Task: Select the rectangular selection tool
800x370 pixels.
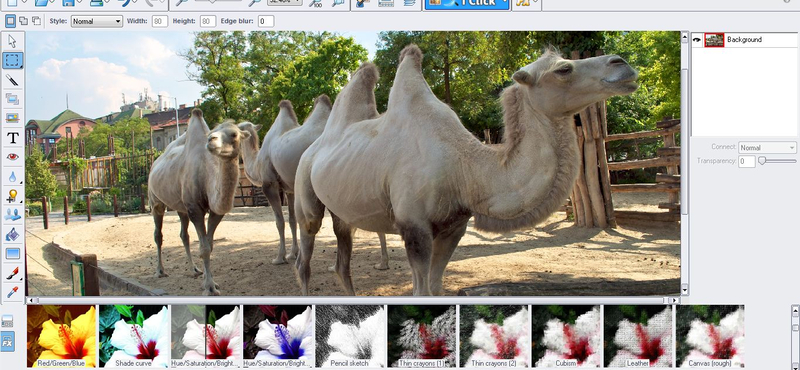Action: point(12,60)
